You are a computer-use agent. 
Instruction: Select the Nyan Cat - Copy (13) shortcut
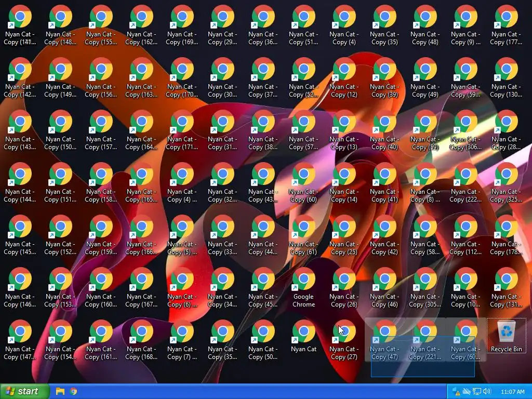[344, 130]
